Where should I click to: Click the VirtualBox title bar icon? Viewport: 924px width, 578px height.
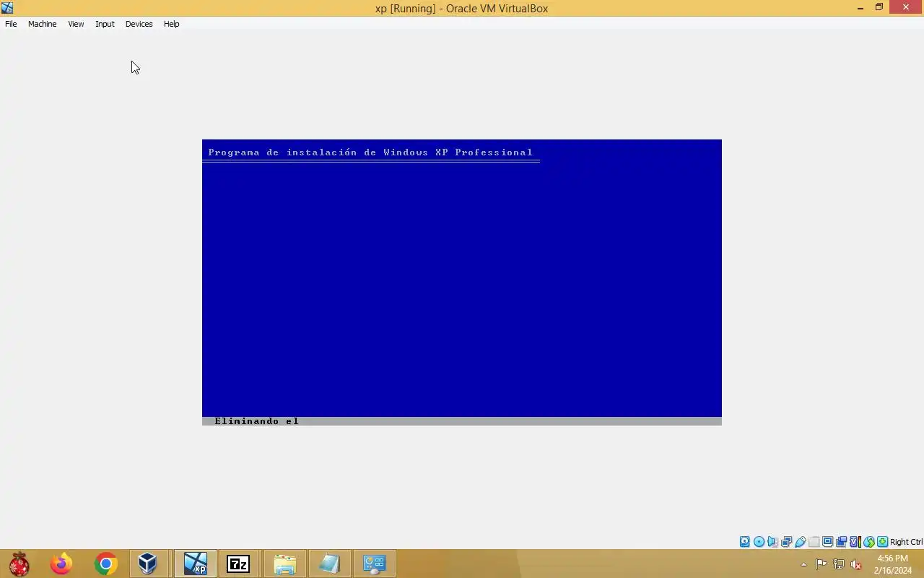tap(7, 8)
